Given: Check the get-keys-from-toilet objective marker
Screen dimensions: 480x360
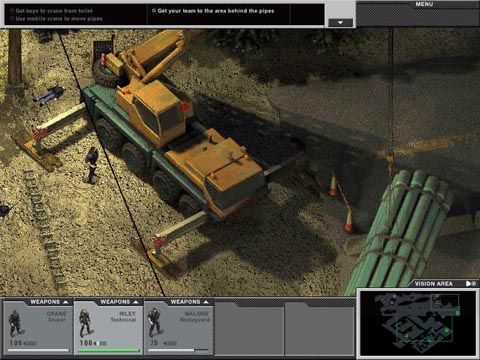Looking at the screenshot, I should (x=12, y=11).
